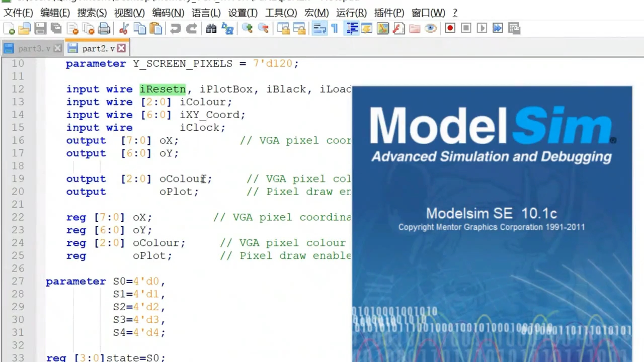Open the 宏(M) menu
644x362 pixels.
[x=316, y=13]
